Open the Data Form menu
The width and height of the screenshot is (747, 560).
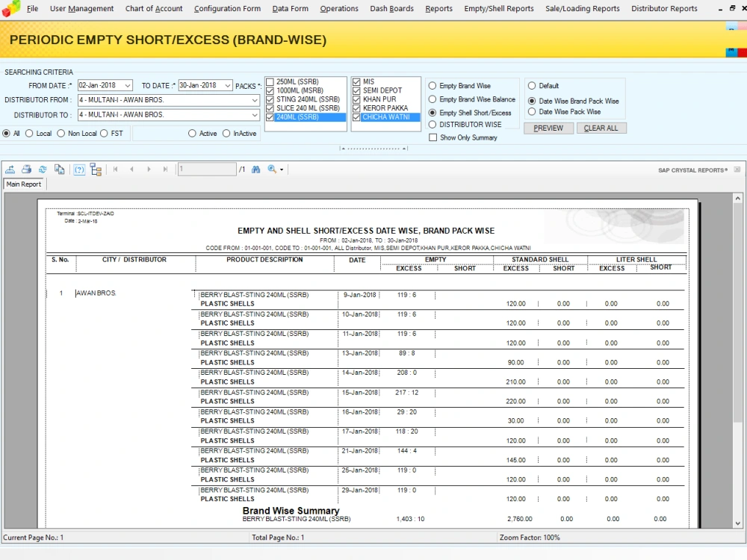(290, 8)
